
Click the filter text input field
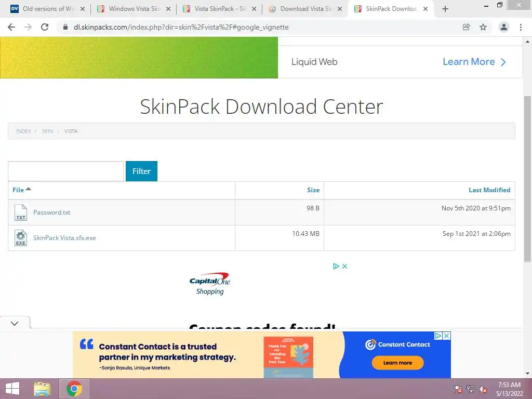point(66,171)
